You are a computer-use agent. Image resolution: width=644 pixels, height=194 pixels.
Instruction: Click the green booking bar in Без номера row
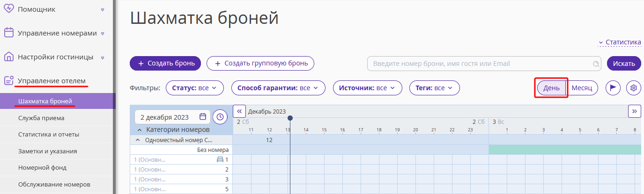point(566,150)
